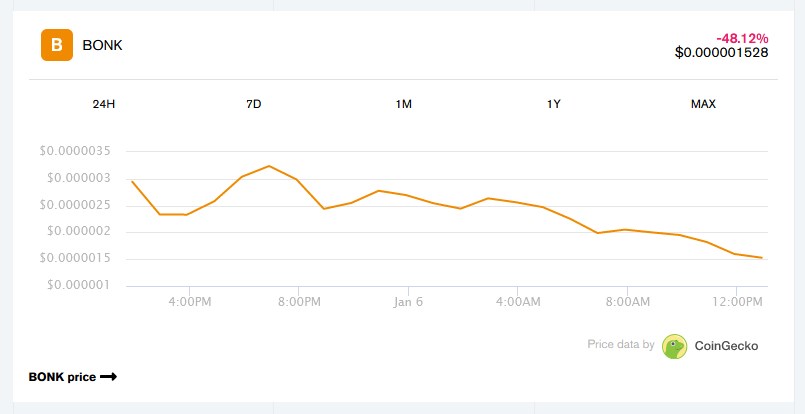This screenshot has height=414, width=805.
Task: Select the 24H time range tab
Action: pos(104,104)
